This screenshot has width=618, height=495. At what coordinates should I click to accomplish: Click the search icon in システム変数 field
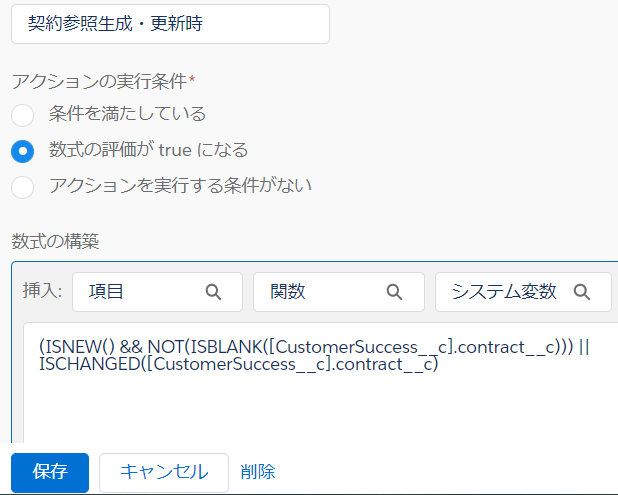tap(582, 292)
